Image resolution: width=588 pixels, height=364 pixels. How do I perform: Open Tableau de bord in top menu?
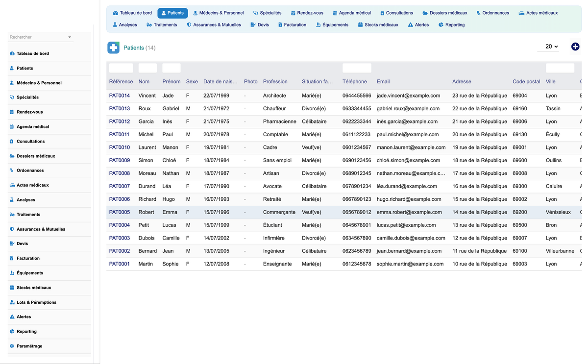[132, 13]
